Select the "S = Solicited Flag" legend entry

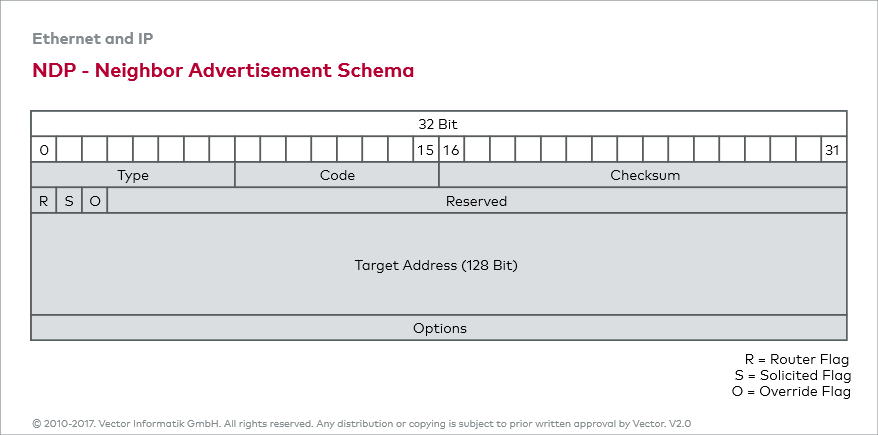pos(792,375)
